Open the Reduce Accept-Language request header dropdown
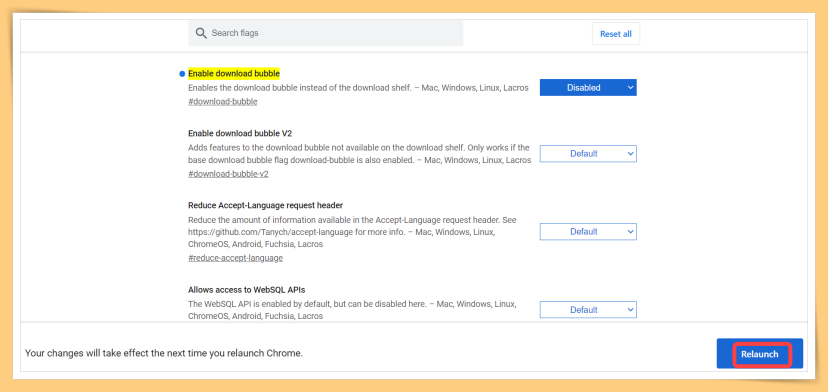The image size is (828, 392). tap(588, 231)
